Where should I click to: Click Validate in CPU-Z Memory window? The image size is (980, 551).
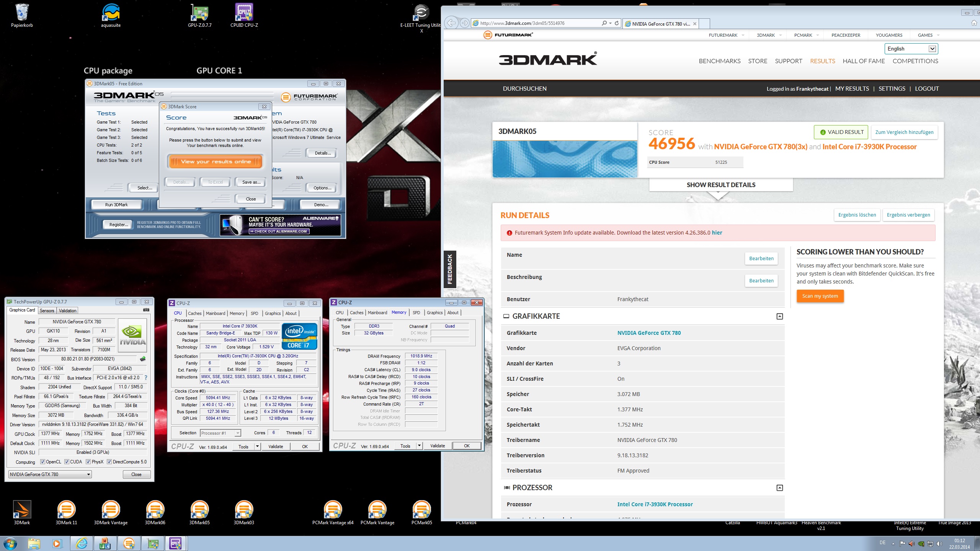pyautogui.click(x=438, y=446)
